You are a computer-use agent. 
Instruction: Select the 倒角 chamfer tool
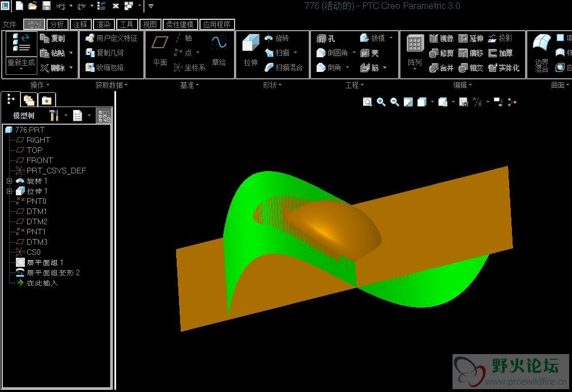click(328, 67)
